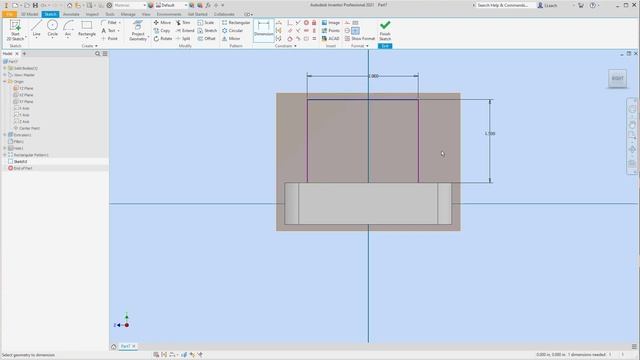The width and height of the screenshot is (640, 360).
Task: Activate the Move tool
Action: coord(162,22)
